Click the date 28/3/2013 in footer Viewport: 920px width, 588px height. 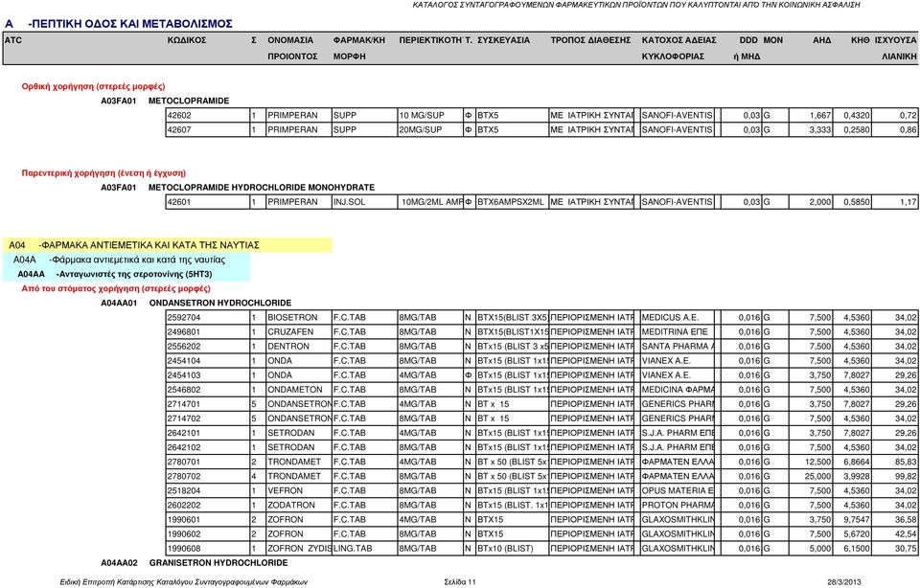(x=844, y=582)
